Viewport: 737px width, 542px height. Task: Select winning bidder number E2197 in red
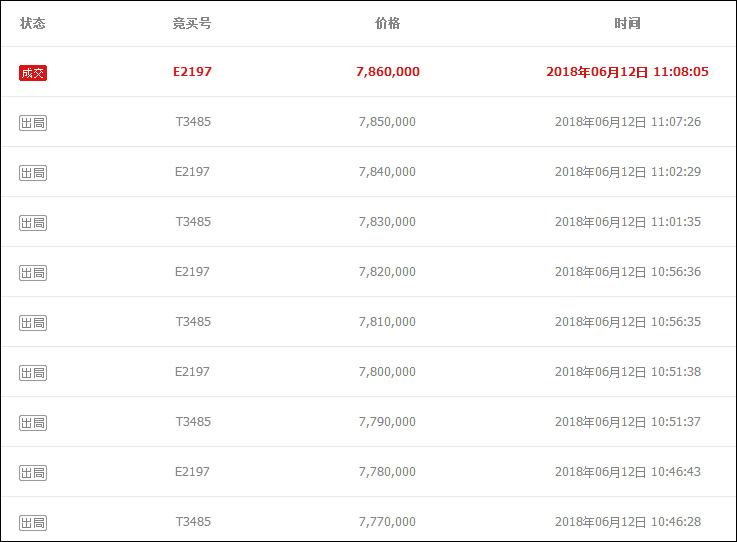tap(192, 72)
